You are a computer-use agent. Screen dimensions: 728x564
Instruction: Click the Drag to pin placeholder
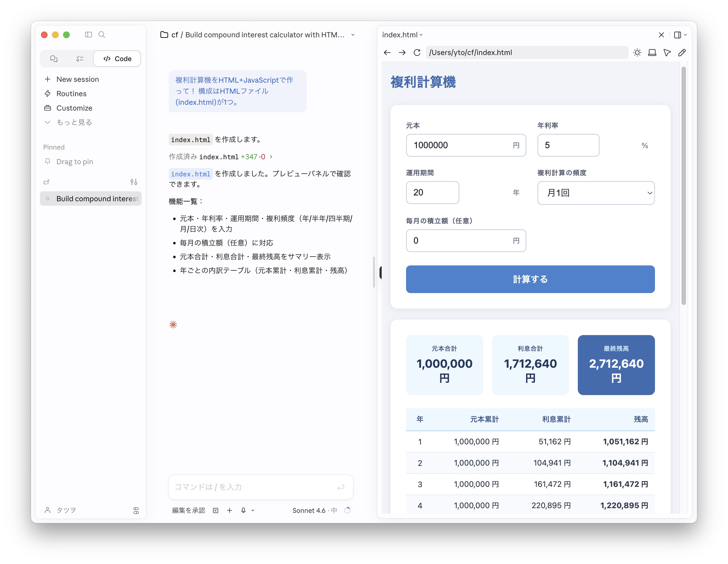75,161
